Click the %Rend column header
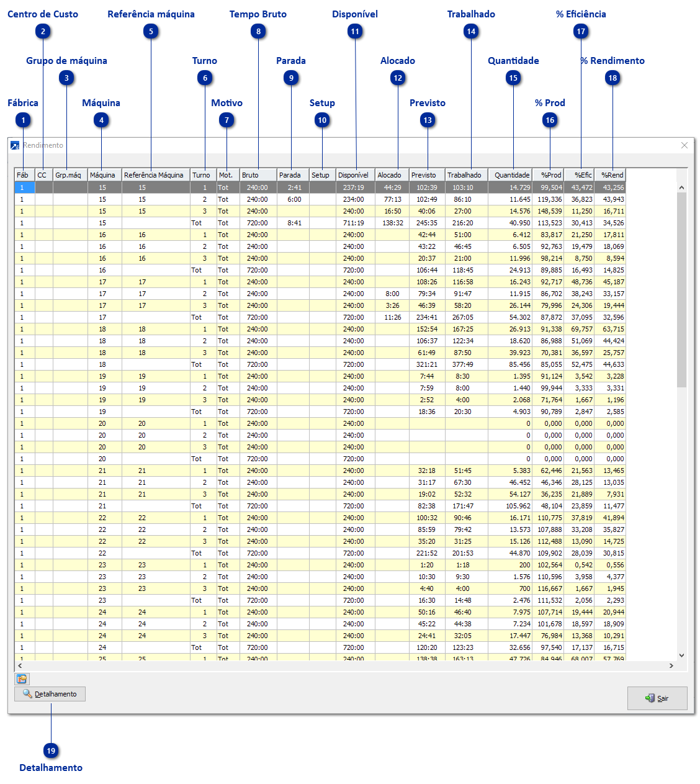The width and height of the screenshot is (700, 784). [x=610, y=175]
